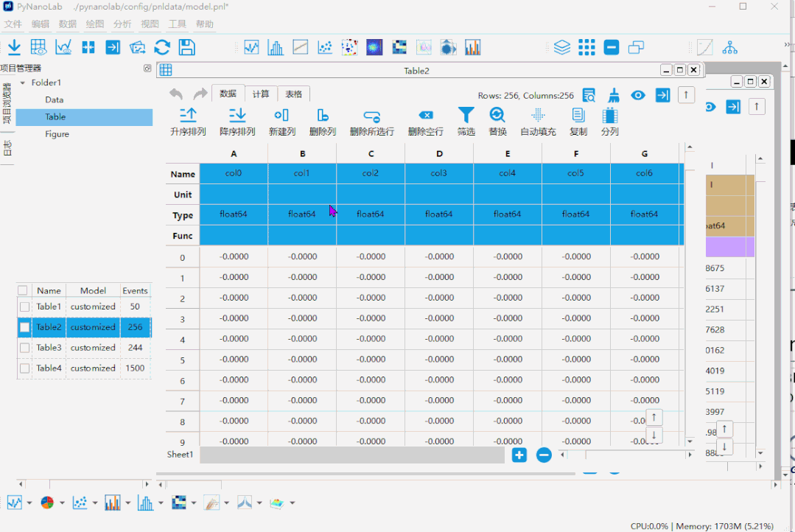Remove a sheet with the minus button
Screen dimensions: 795x532
coord(544,455)
